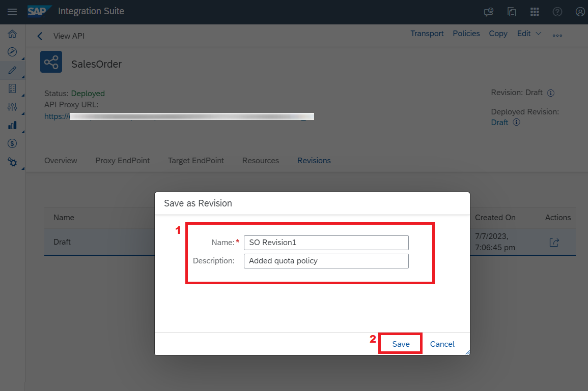
Task: Open the Discover compass icon in sidebar
Action: [12, 52]
